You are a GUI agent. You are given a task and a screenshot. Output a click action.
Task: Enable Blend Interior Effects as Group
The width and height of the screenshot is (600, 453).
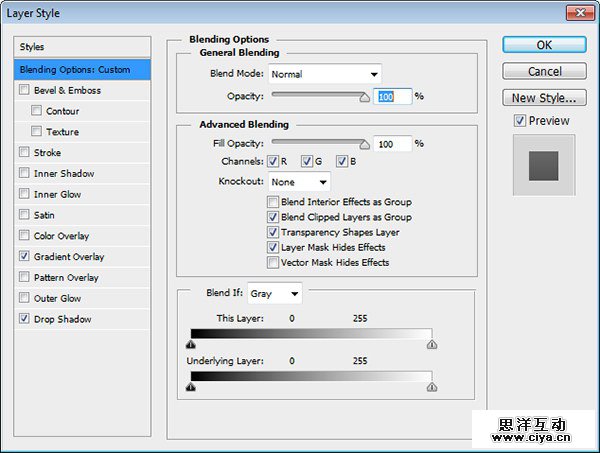(x=273, y=202)
